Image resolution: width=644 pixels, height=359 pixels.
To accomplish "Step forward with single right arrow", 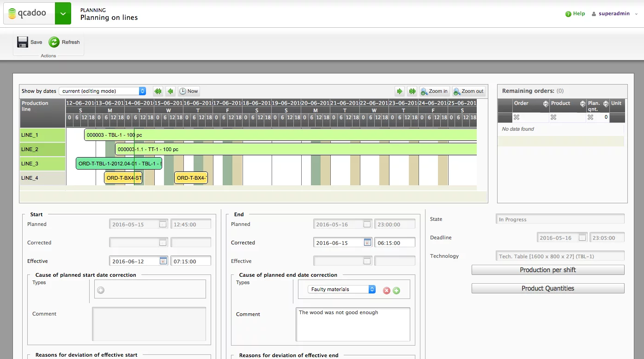I will [x=400, y=91].
